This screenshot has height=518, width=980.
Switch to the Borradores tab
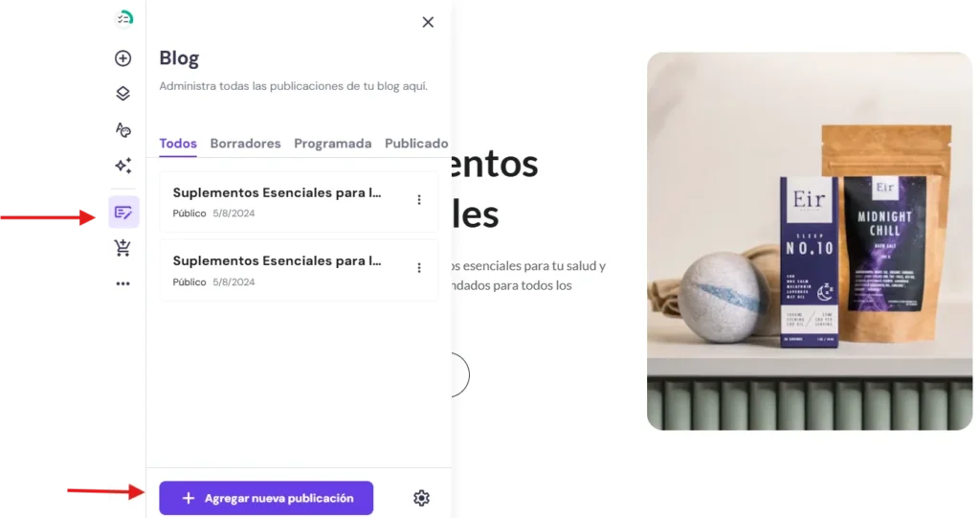[246, 144]
